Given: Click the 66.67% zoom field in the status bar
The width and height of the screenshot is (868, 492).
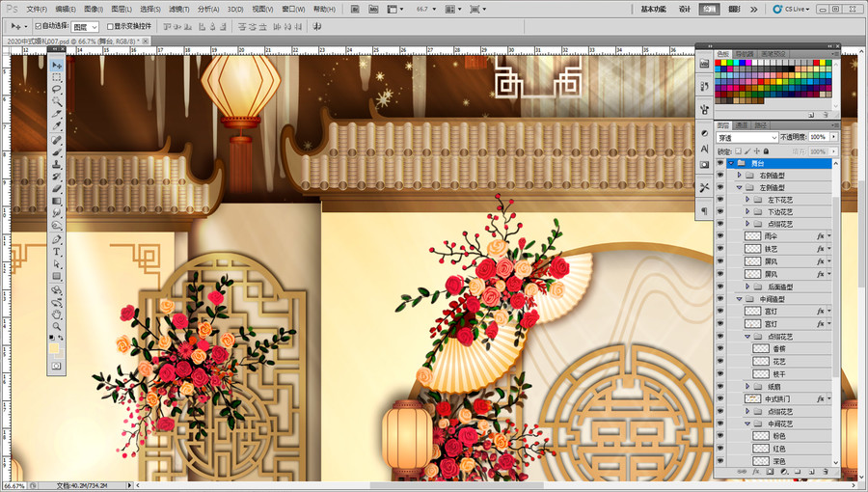Looking at the screenshot, I should [x=14, y=486].
